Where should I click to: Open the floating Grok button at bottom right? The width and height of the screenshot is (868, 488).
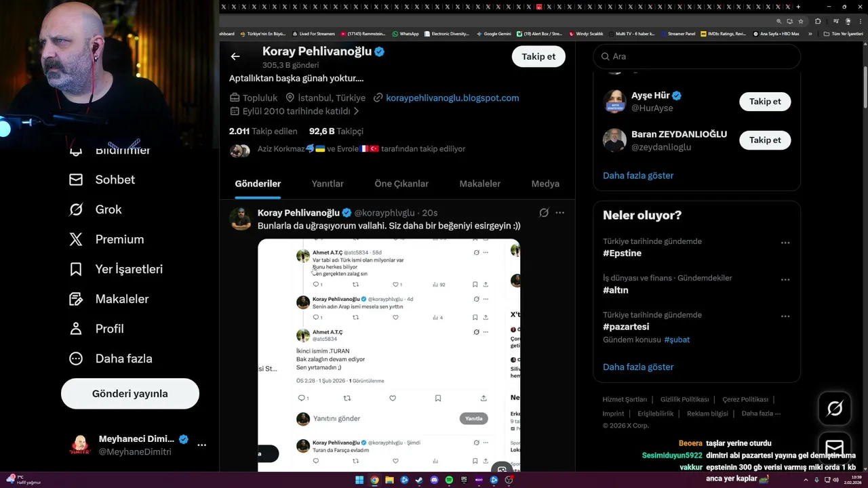(835, 408)
